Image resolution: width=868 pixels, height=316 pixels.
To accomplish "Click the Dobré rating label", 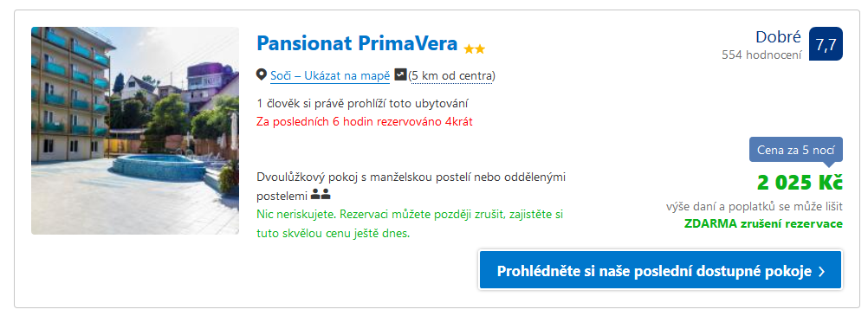I will (778, 37).
